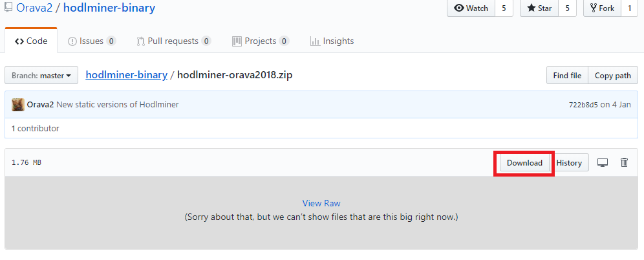
Task: Show the 1 contributor list
Action: pos(36,129)
